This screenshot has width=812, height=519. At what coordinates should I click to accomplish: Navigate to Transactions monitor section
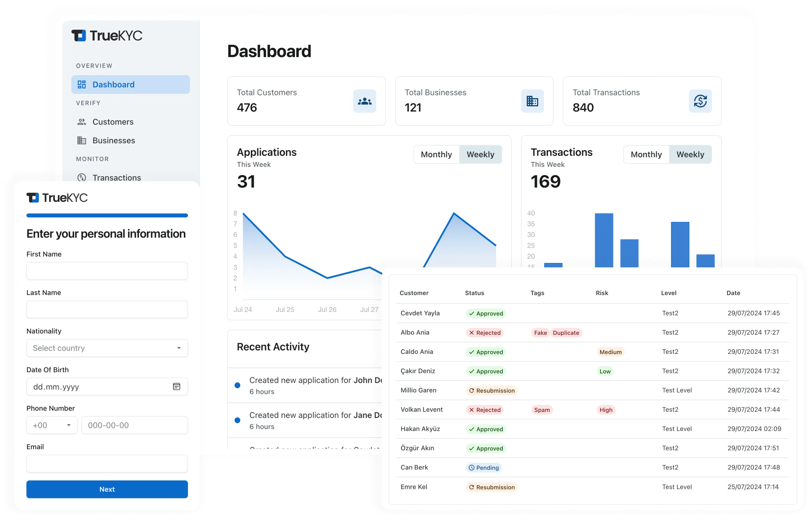tap(116, 178)
